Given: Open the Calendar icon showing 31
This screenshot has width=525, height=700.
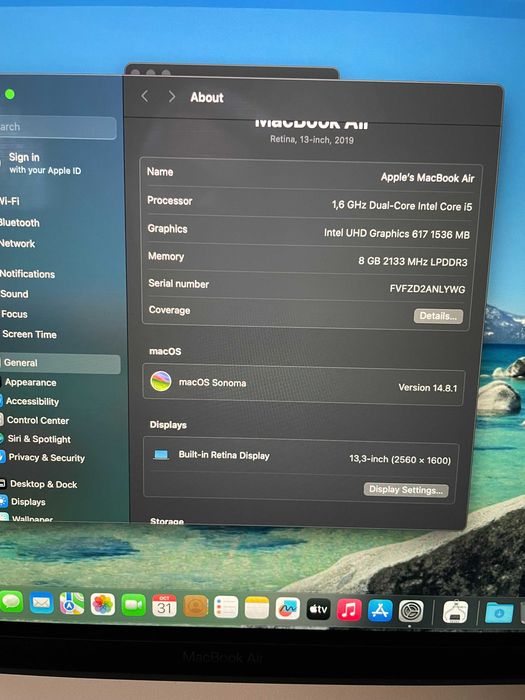Looking at the screenshot, I should 164,606.
